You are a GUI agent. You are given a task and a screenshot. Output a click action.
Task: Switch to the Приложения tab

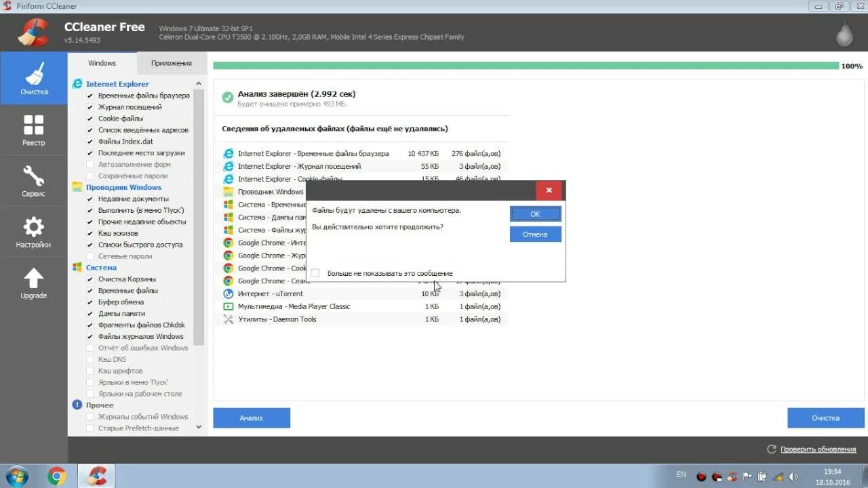point(172,62)
